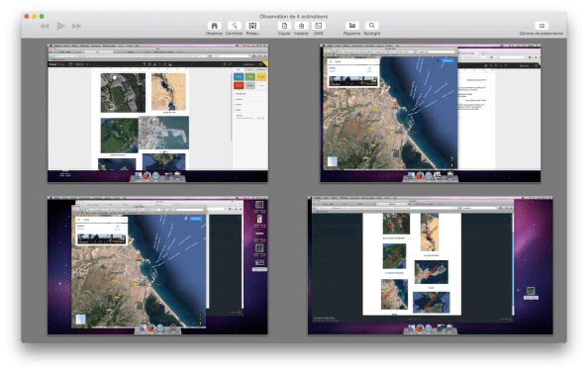588x373 pixels.
Task: Click Safari in the bottom-right screen's dock
Action: tap(429, 328)
